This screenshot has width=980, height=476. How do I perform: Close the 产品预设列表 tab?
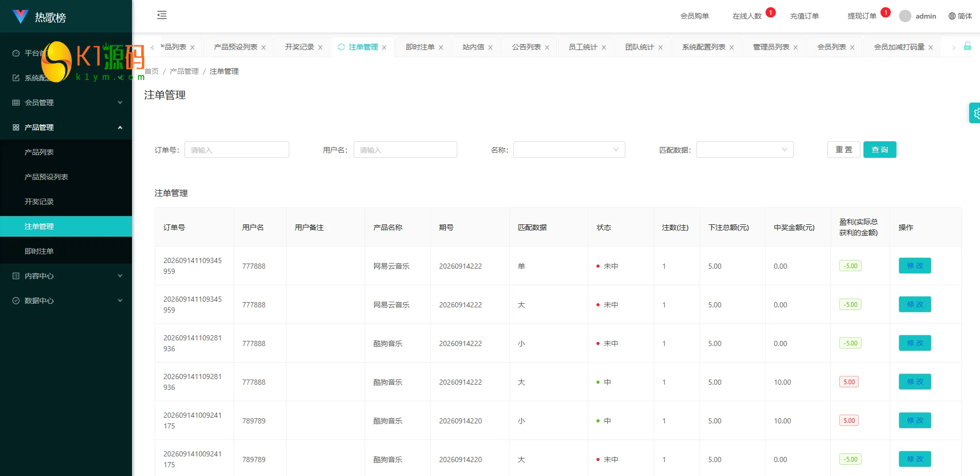(263, 47)
